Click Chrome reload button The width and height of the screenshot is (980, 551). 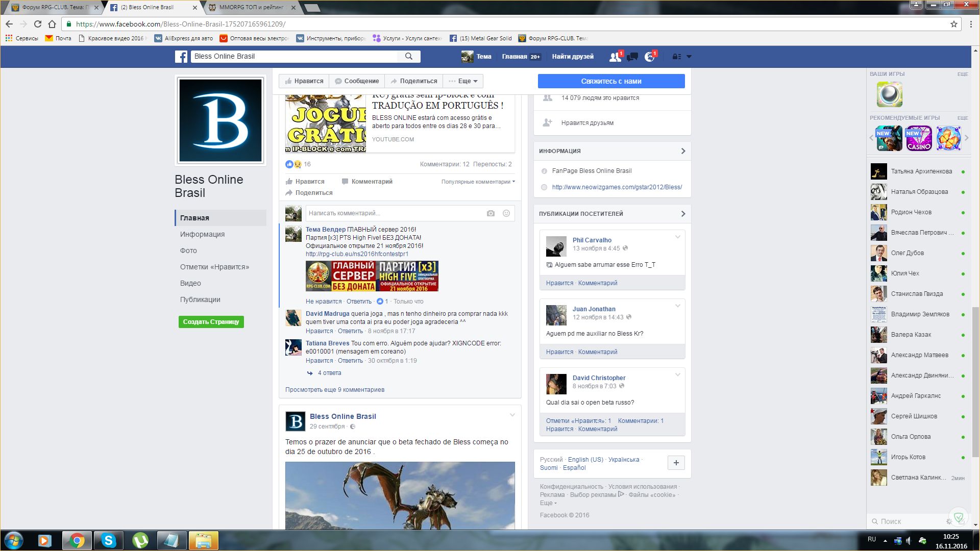pos(38,24)
